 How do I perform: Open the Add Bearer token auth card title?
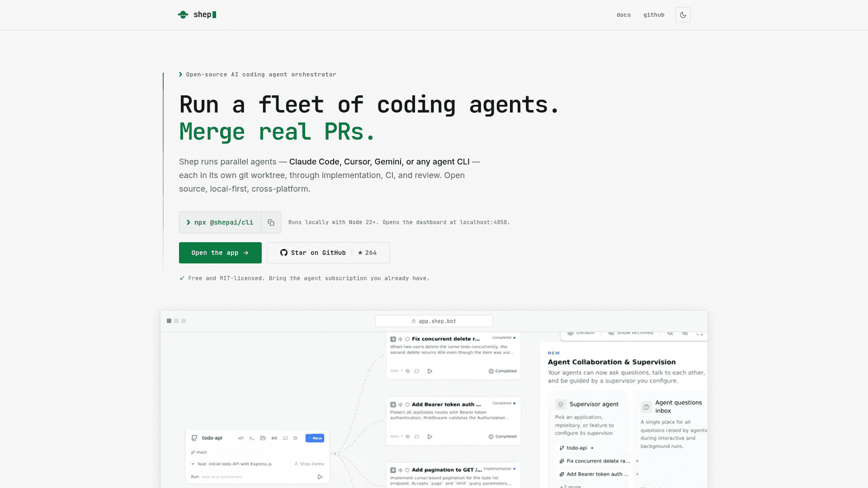[x=446, y=404]
